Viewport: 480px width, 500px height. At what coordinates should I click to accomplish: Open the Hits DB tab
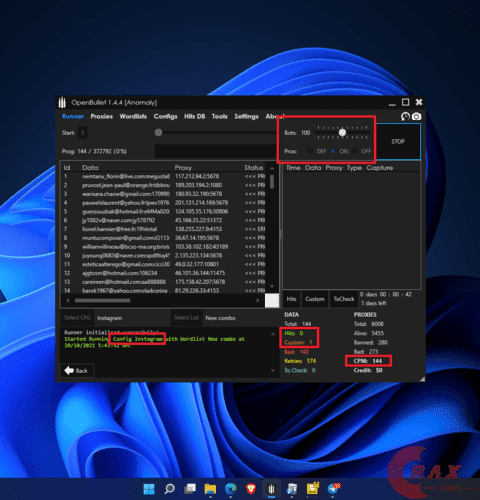[194, 116]
